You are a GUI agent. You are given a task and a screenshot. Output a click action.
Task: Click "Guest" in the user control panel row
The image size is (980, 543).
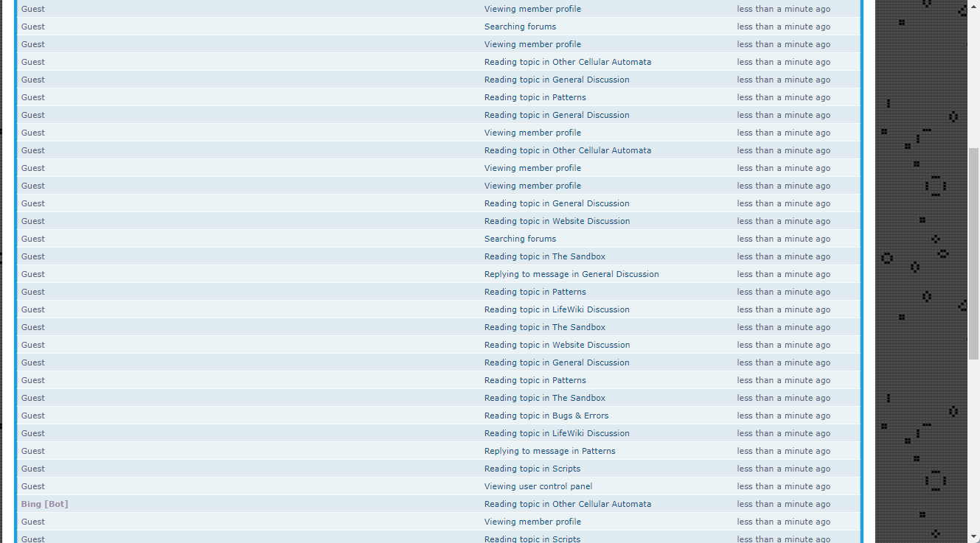click(x=33, y=486)
